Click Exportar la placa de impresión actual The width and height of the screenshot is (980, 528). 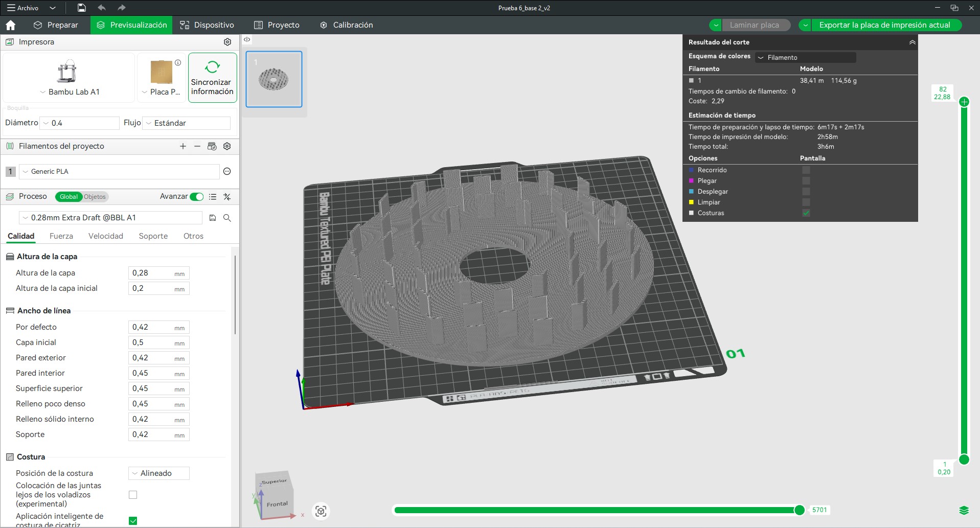pos(884,25)
